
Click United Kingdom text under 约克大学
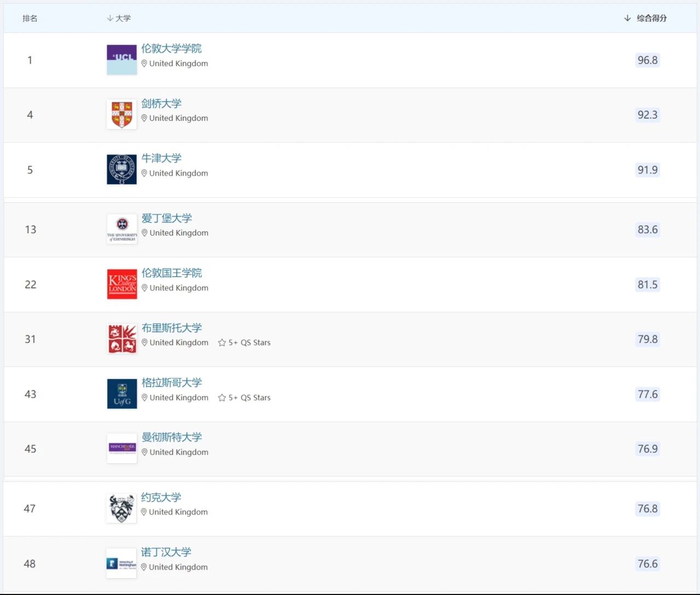pyautogui.click(x=178, y=512)
